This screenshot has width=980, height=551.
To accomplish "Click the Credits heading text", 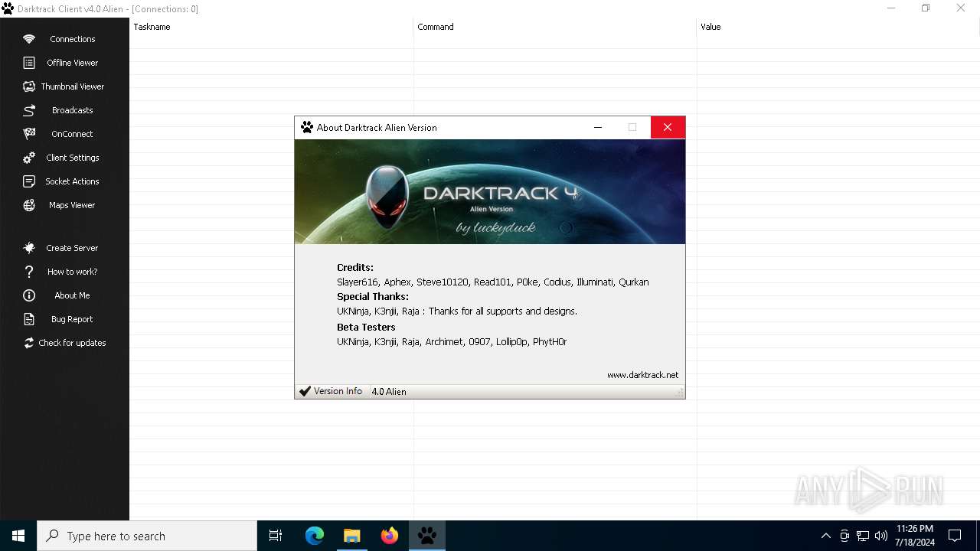I will pos(355,268).
